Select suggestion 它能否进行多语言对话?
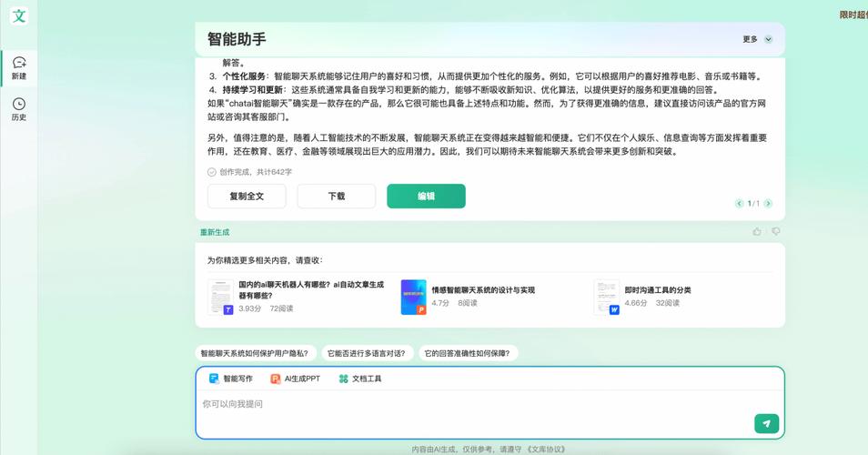Image resolution: width=868 pixels, height=455 pixels. click(367, 353)
